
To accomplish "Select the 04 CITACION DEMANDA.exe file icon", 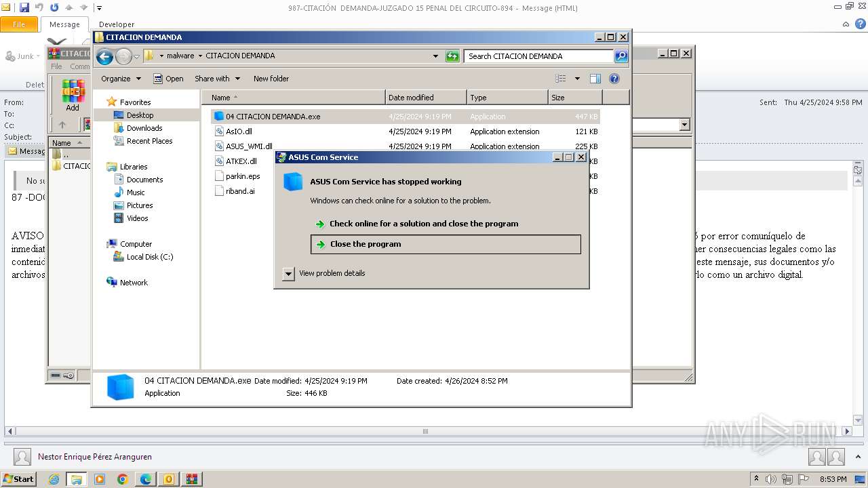I will point(219,117).
